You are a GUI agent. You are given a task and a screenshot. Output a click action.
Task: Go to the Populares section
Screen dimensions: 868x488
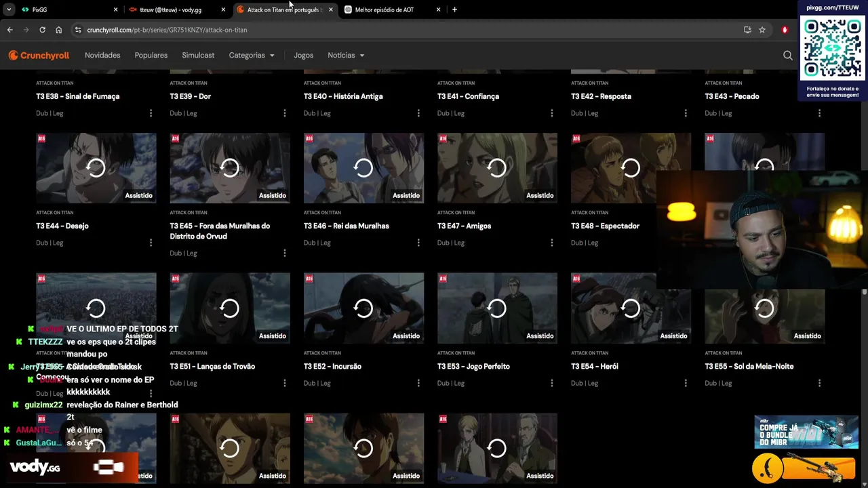point(151,56)
